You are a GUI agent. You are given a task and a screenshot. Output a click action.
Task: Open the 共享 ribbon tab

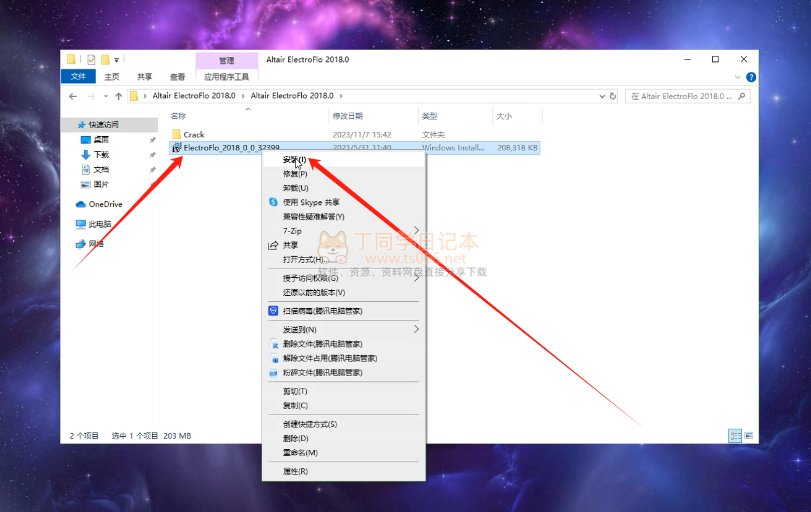(x=145, y=77)
